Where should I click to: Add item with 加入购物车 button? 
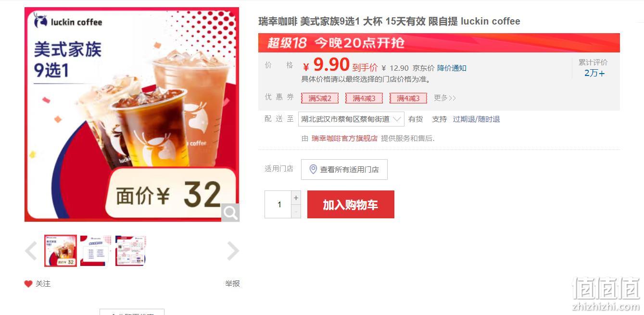click(351, 204)
